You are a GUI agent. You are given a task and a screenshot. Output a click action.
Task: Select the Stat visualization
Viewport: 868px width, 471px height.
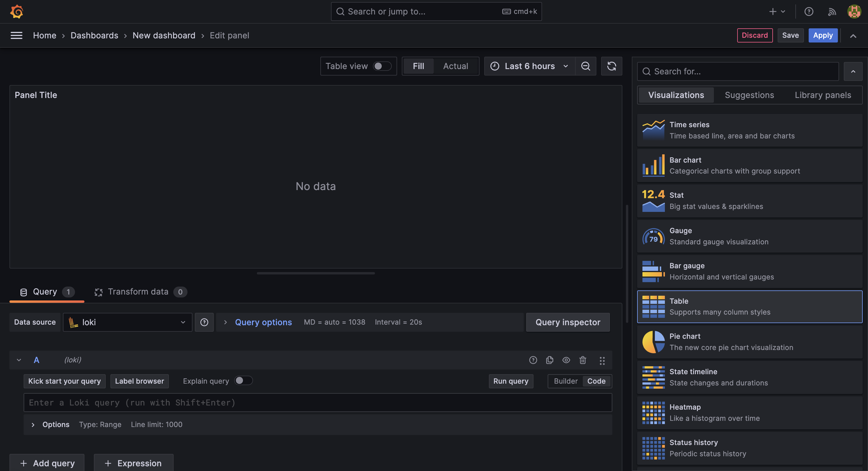point(749,201)
